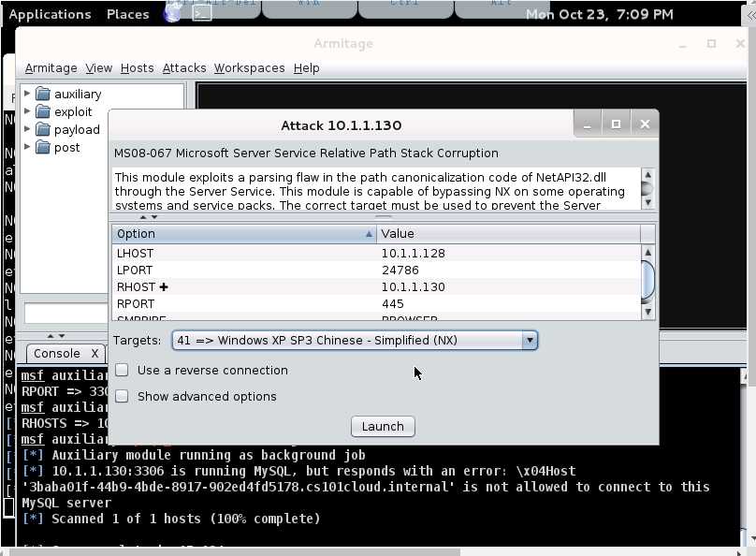Click the MS08-067 module title text

pos(306,153)
